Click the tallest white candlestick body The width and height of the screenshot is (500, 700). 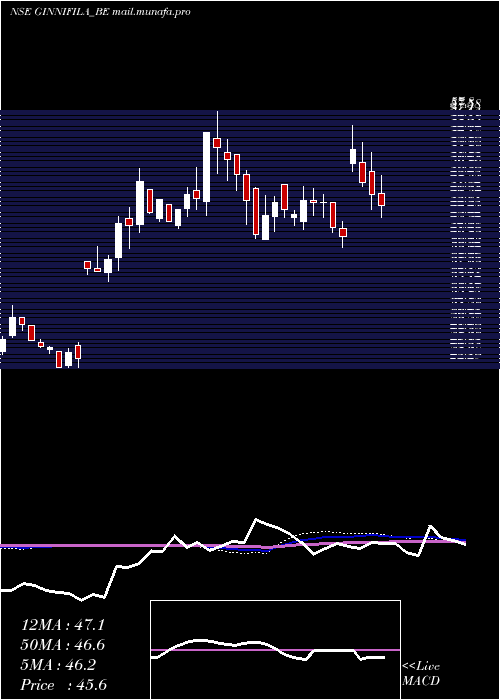click(206, 167)
